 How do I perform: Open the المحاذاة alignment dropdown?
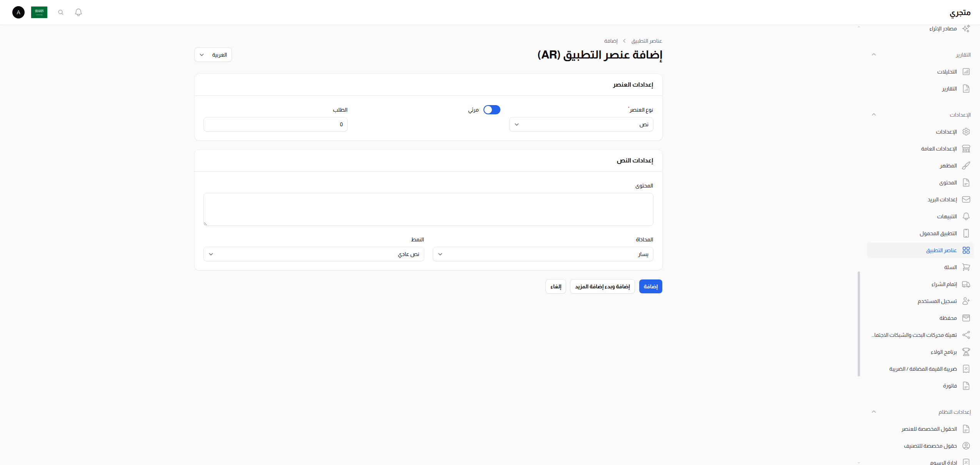tap(543, 254)
